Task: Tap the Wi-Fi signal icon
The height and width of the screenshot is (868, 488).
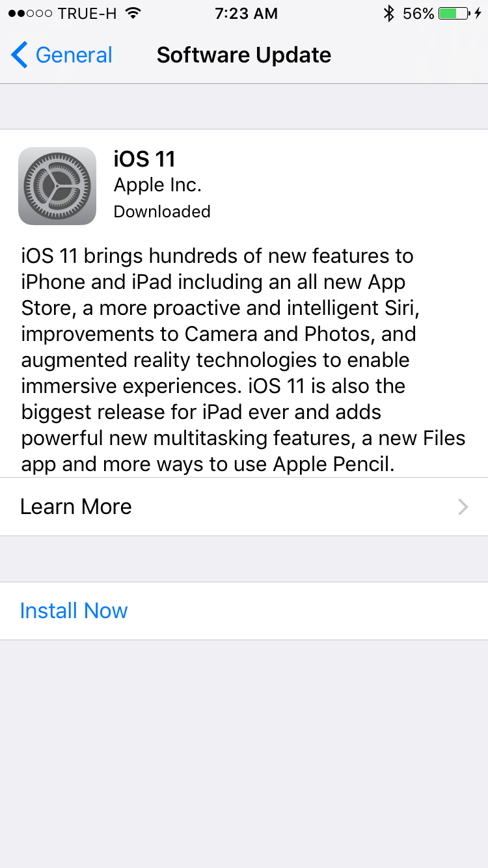Action: (133, 14)
